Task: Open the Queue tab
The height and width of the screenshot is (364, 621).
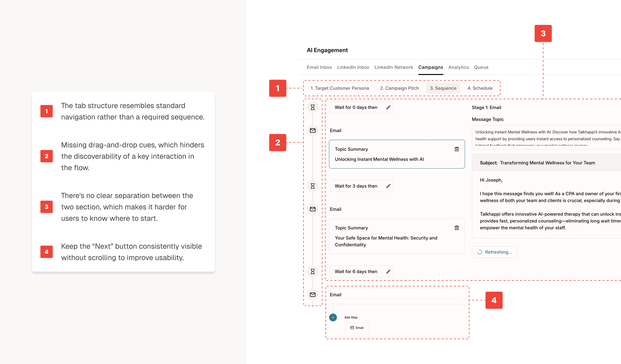Action: point(481,67)
